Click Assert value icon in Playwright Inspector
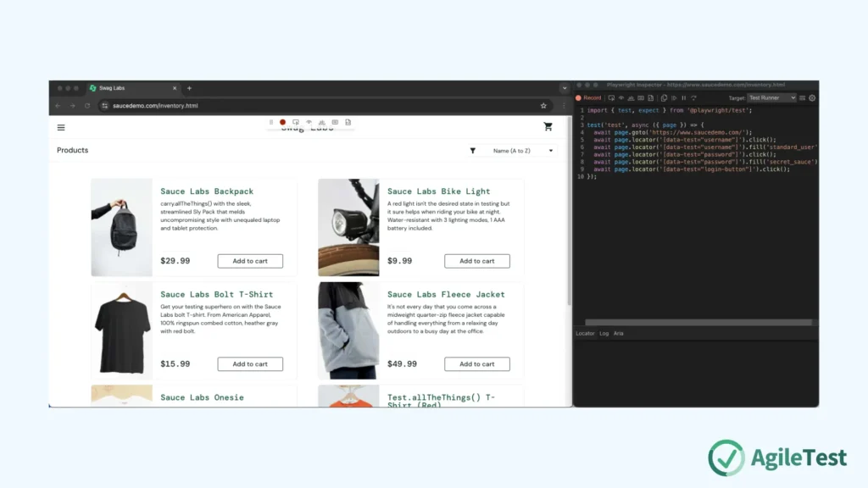The width and height of the screenshot is (868, 488). 641,98
